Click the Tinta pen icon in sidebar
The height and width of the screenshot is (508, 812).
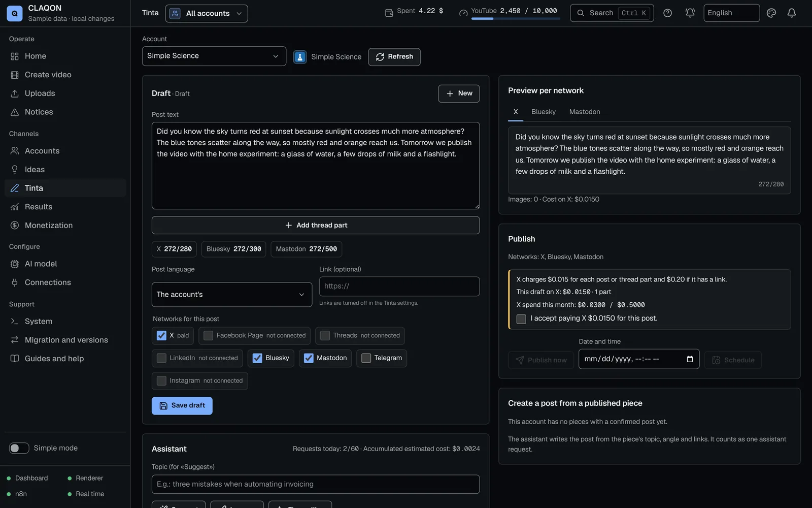click(x=15, y=188)
